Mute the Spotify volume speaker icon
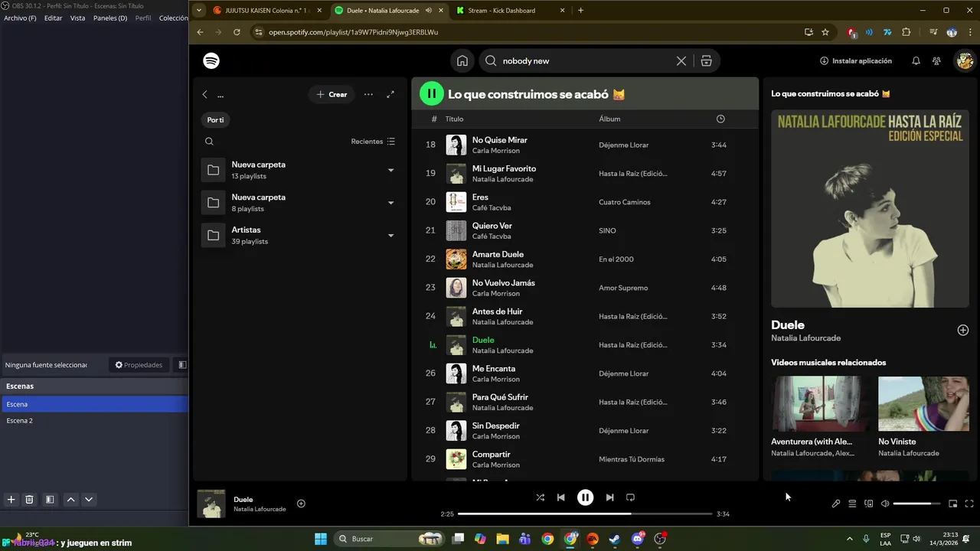 tap(885, 504)
